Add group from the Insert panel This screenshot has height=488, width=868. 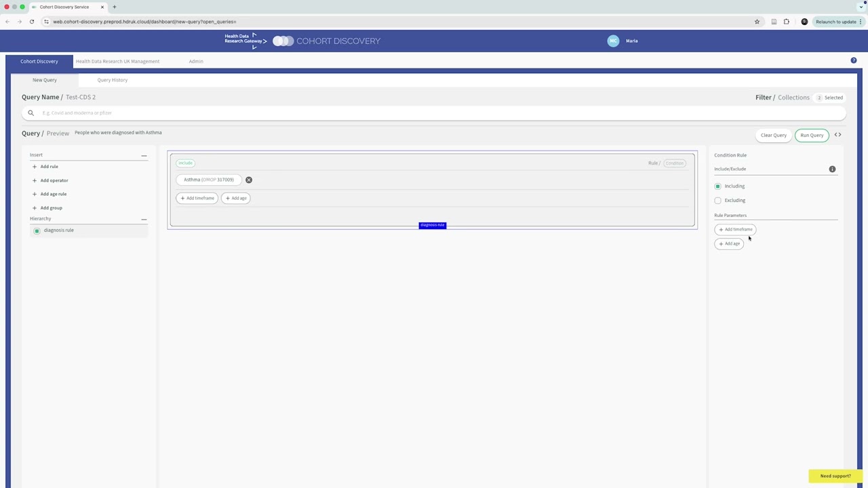(47, 208)
